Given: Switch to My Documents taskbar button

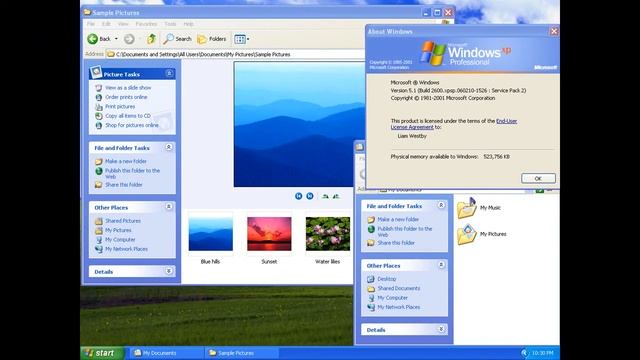Looking at the screenshot, I should point(167,353).
